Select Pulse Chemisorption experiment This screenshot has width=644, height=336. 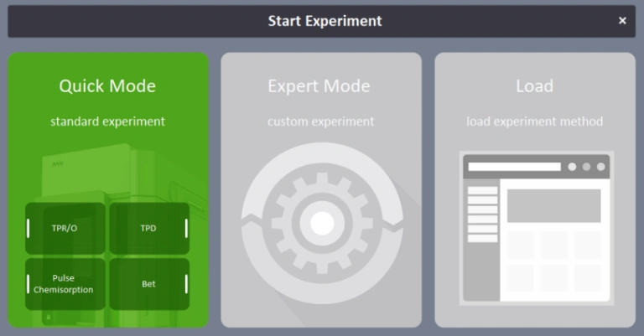tap(65, 284)
